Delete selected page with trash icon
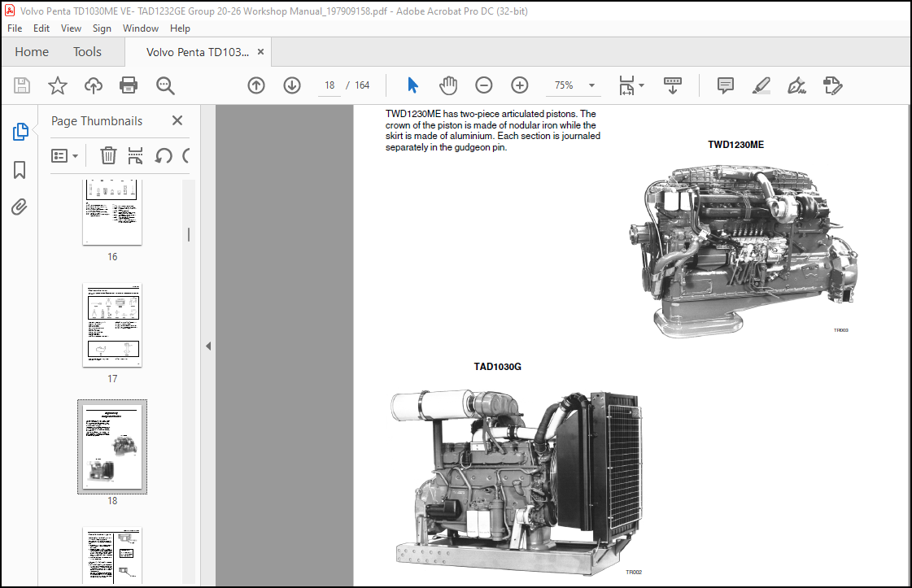The height and width of the screenshot is (588, 912). point(108,156)
